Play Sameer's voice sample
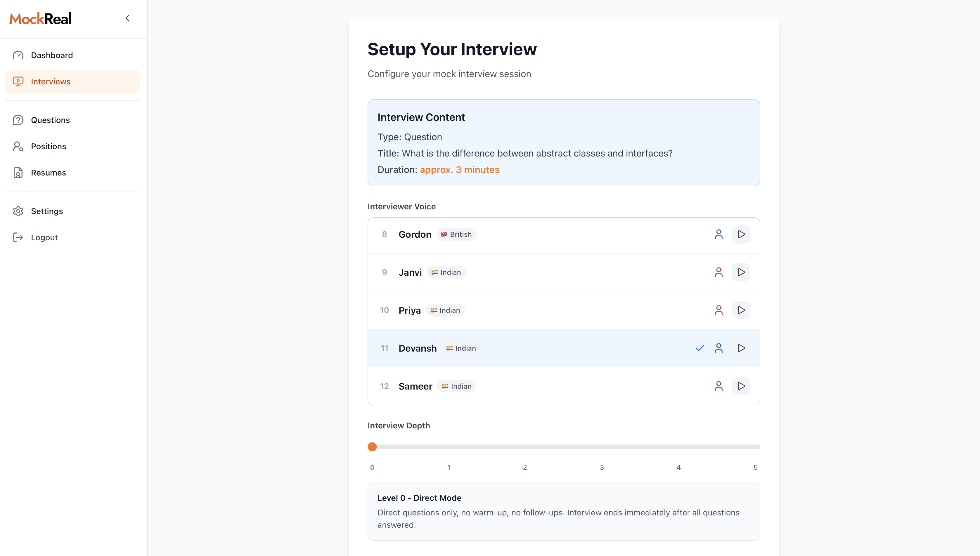980x556 pixels. point(740,386)
